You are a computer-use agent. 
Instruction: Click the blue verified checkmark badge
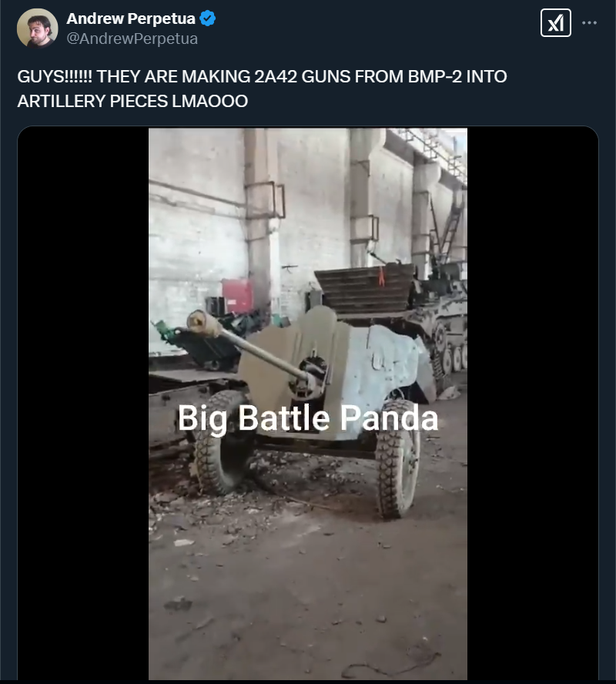(207, 18)
